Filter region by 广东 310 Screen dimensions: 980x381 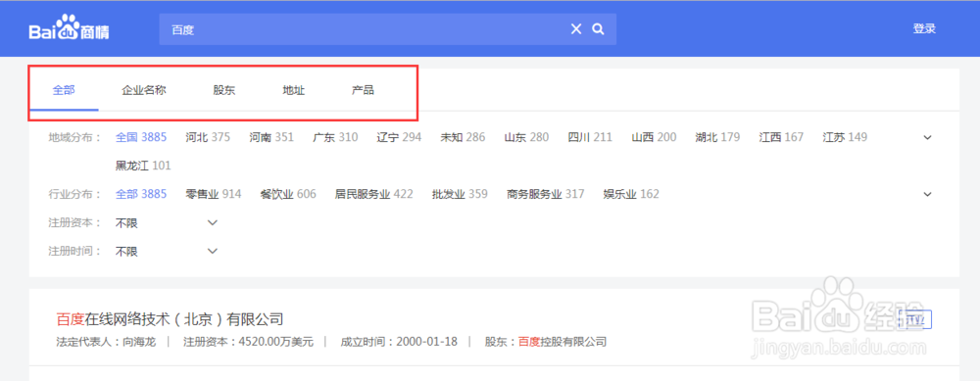coord(335,137)
